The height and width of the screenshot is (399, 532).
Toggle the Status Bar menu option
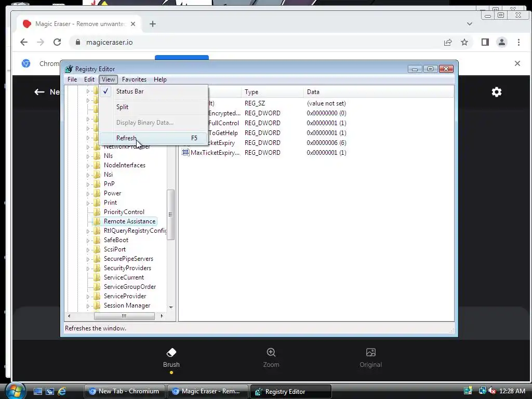point(153,91)
